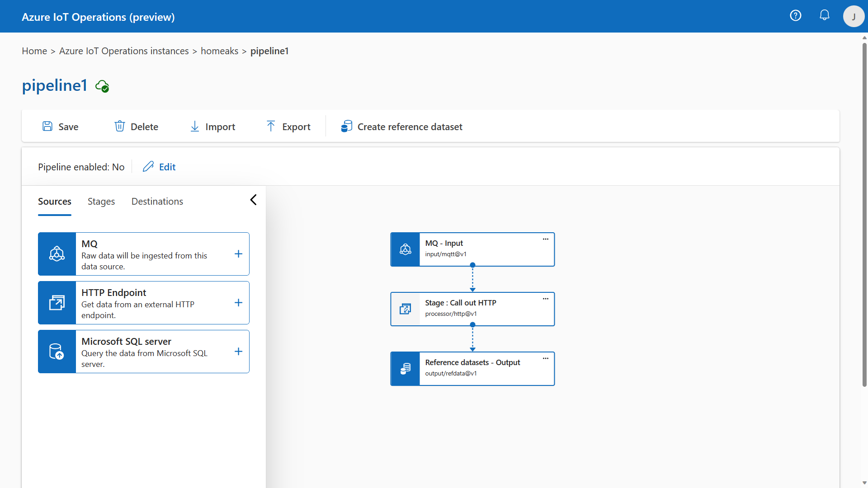Click the processor/http@v1 text

click(x=451, y=314)
